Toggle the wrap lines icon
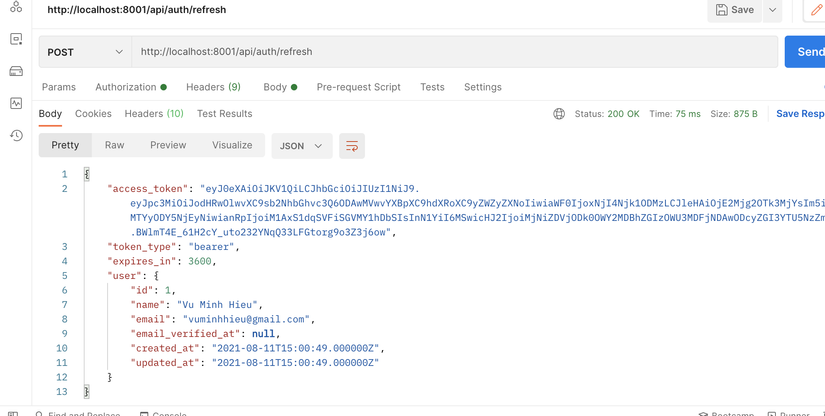The height and width of the screenshot is (416, 825). 352,146
